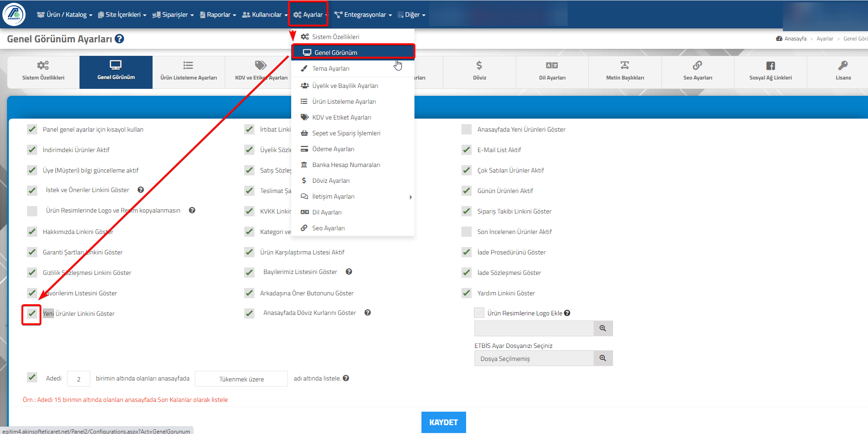The image size is (868, 434).
Task: Expand Diğer dropdown menu
Action: click(x=412, y=14)
